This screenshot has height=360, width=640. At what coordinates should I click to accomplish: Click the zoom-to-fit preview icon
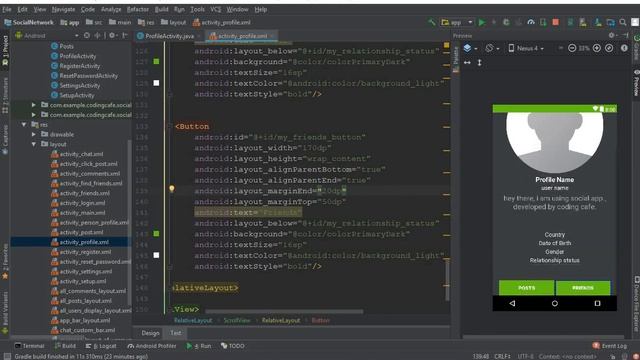609,48
